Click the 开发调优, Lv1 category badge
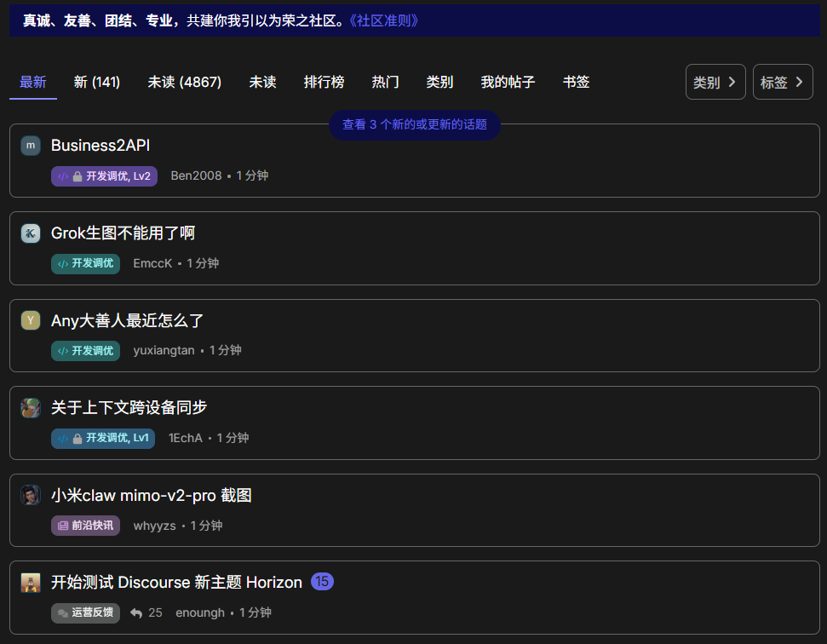The image size is (827, 644). click(x=103, y=439)
